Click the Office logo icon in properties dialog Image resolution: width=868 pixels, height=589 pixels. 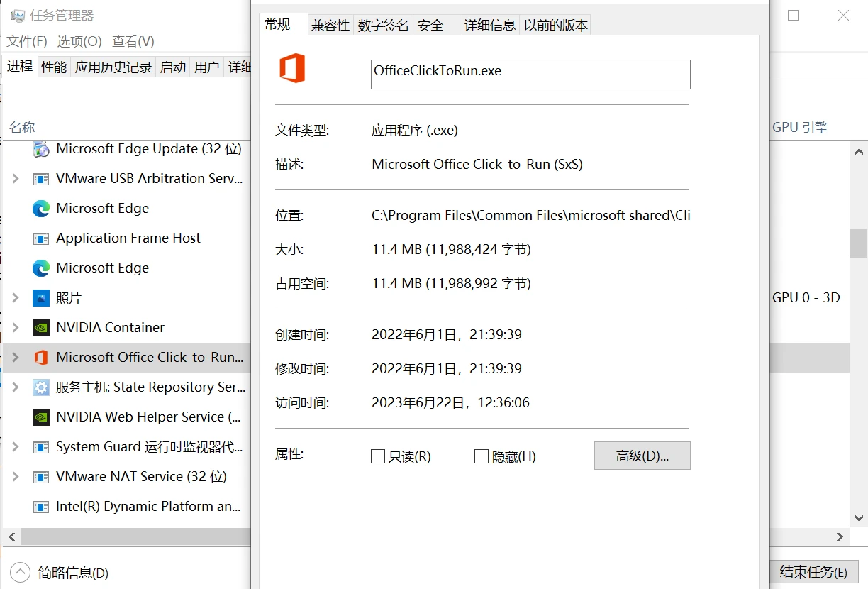(291, 69)
